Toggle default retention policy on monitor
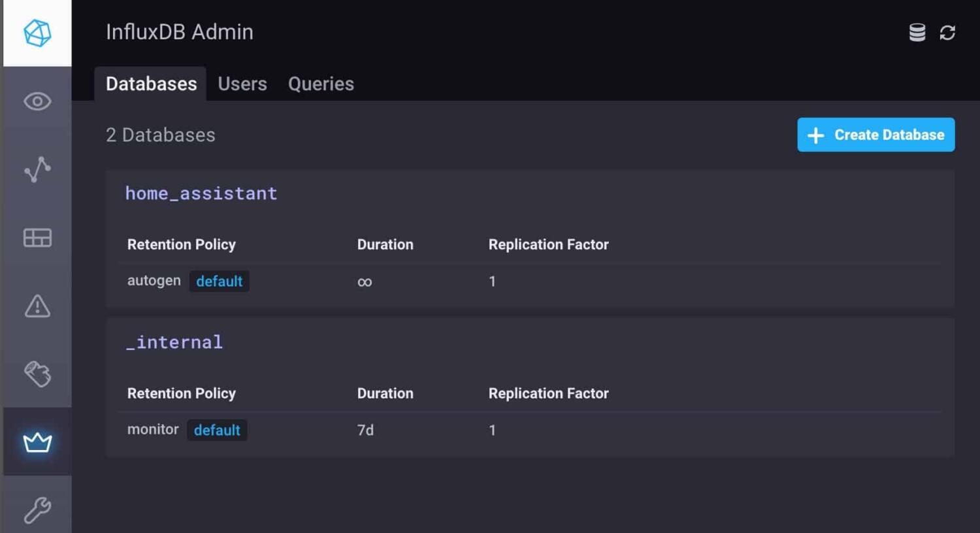This screenshot has width=980, height=533. (218, 430)
